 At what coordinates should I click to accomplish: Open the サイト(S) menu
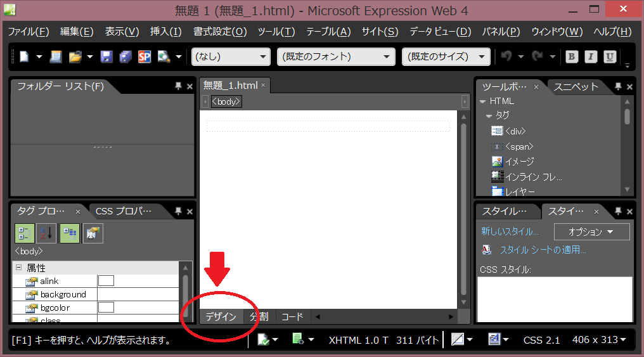tap(380, 32)
